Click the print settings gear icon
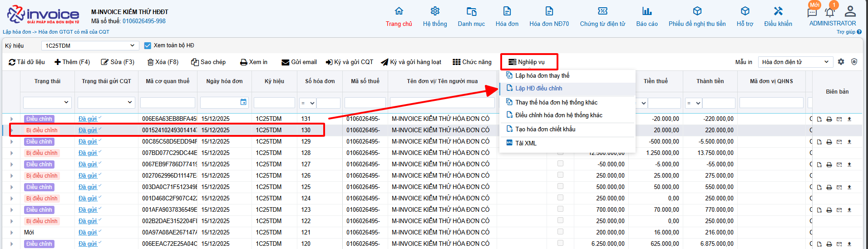 [841, 62]
